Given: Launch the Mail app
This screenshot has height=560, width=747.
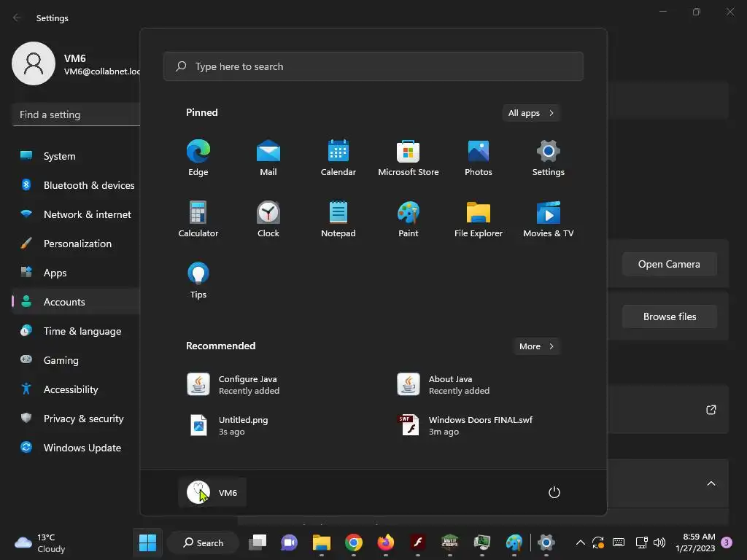Looking at the screenshot, I should [x=268, y=157].
